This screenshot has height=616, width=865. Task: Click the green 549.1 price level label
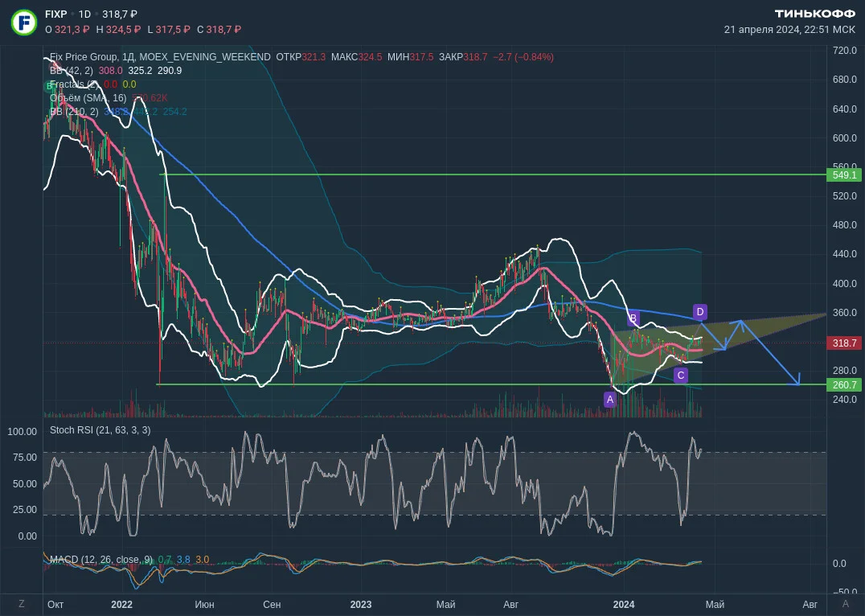click(x=845, y=175)
